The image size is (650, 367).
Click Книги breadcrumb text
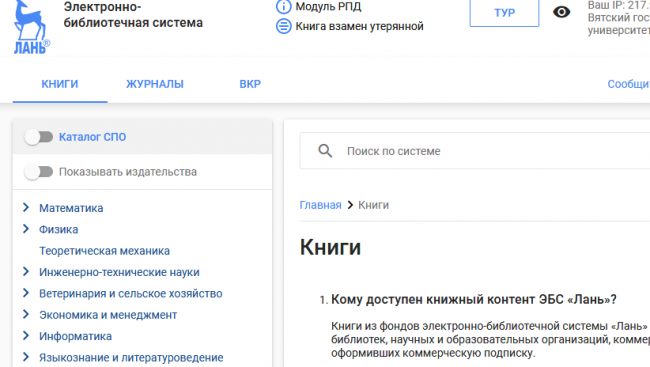[x=374, y=205]
